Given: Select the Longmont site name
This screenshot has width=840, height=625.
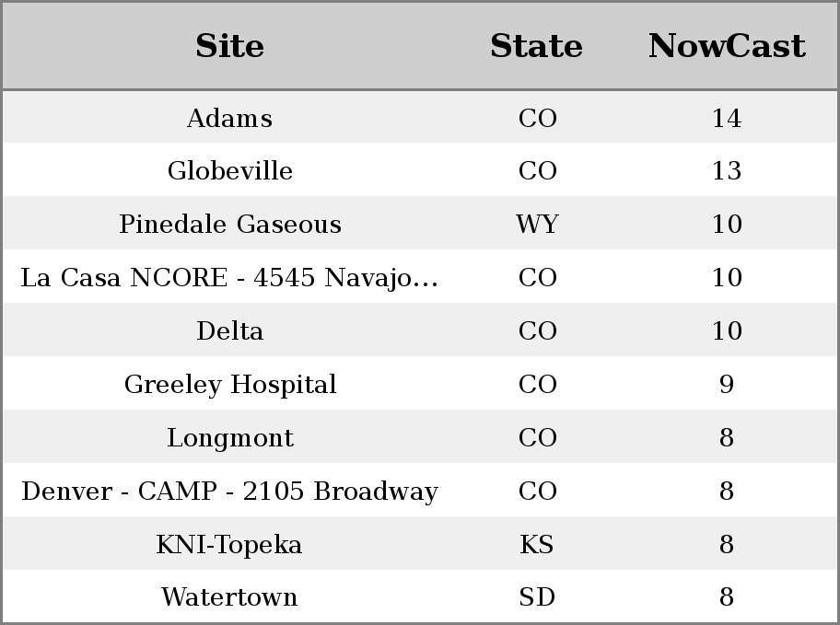Looking at the screenshot, I should click(230, 437).
